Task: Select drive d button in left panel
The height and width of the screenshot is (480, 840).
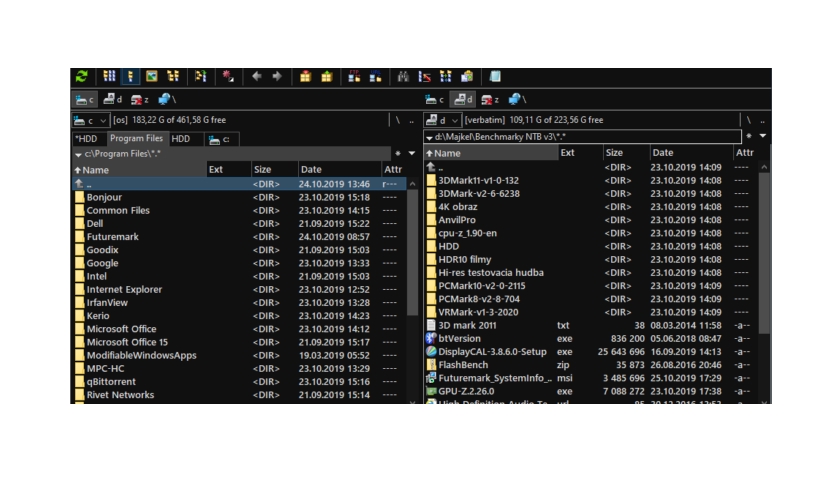Action: point(112,100)
